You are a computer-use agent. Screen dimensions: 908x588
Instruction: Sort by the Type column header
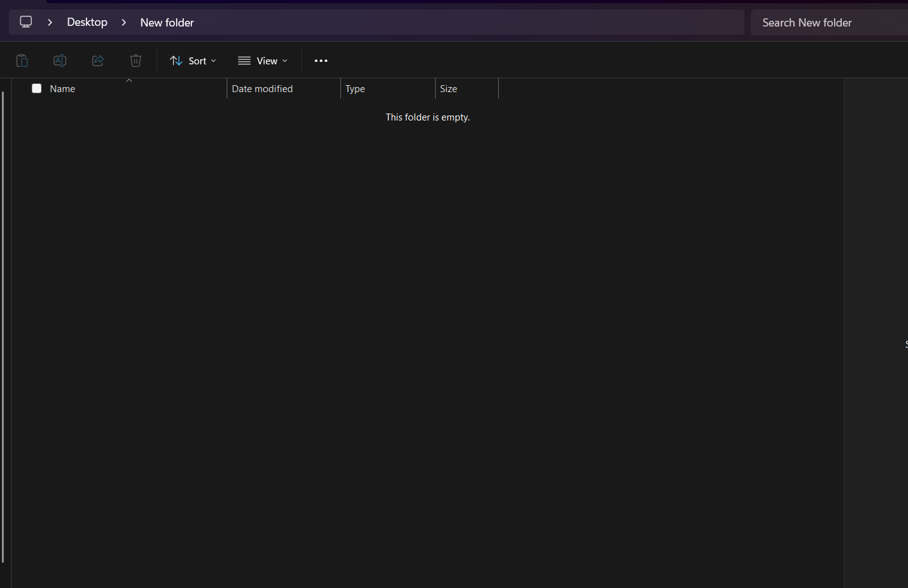[x=388, y=88]
